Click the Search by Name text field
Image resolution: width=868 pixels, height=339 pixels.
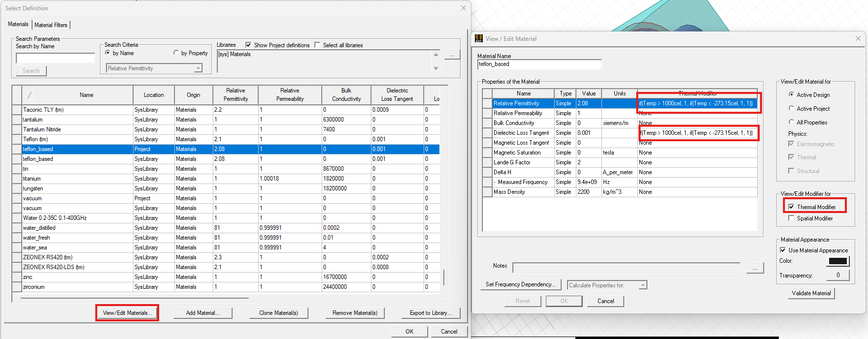[55, 58]
